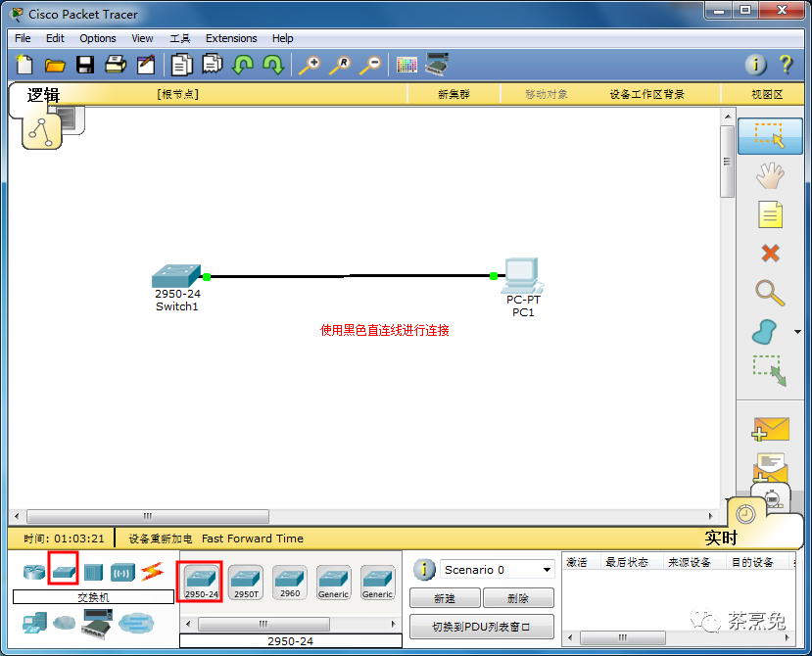Open the Activity Wizard icon

(146, 65)
